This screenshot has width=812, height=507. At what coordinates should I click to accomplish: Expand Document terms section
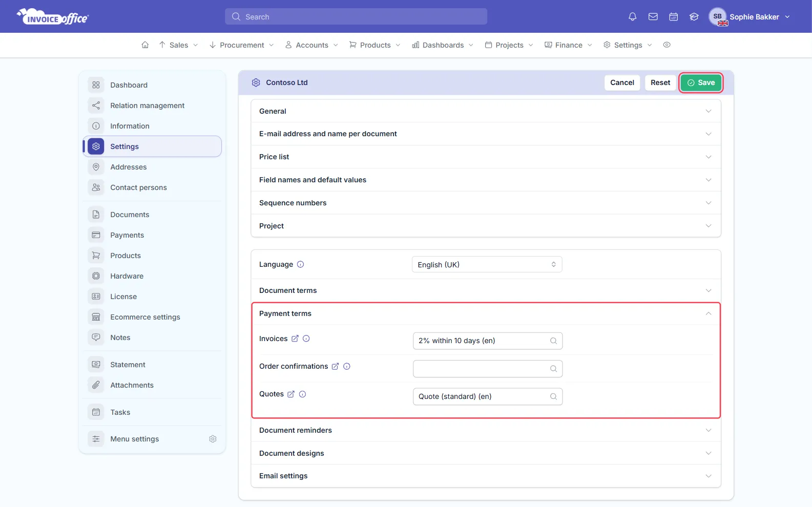pos(486,290)
